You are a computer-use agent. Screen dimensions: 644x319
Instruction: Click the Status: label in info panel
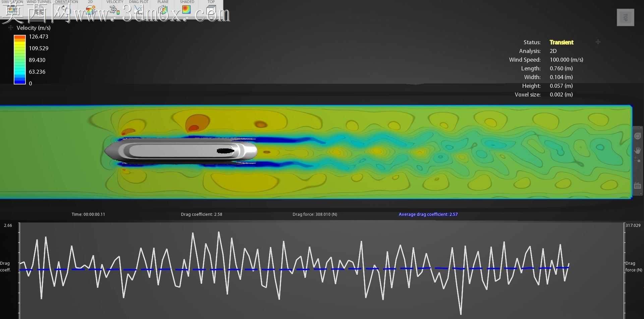coord(532,42)
